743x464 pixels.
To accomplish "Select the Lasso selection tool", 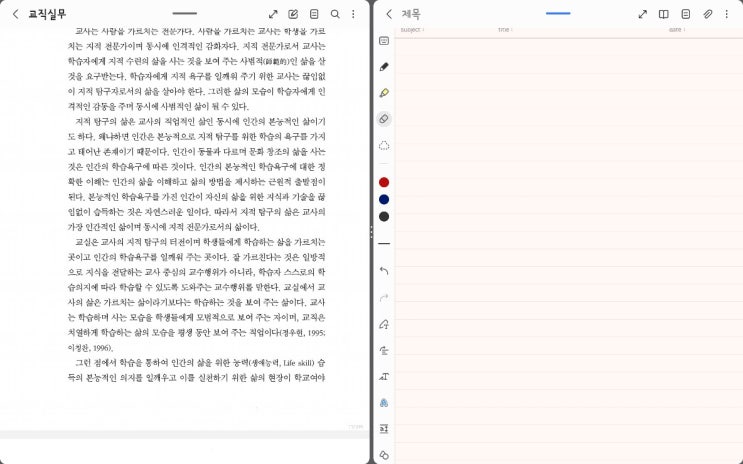I will click(x=384, y=146).
